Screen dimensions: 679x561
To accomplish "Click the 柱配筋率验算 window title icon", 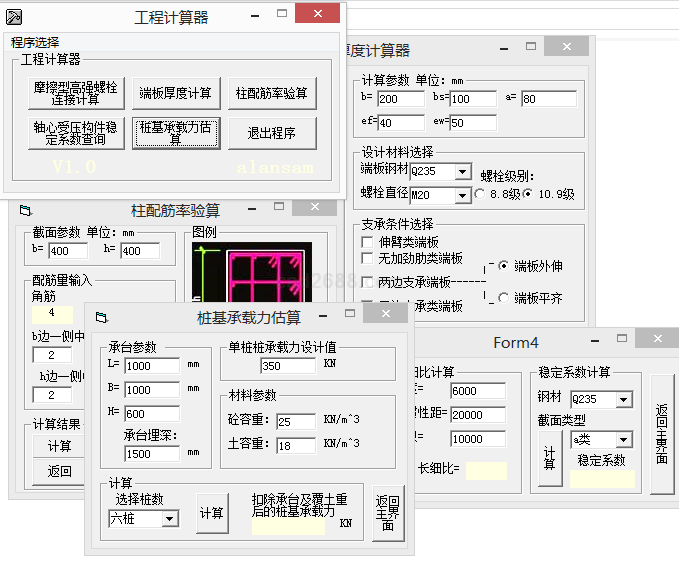I will 25,211.
